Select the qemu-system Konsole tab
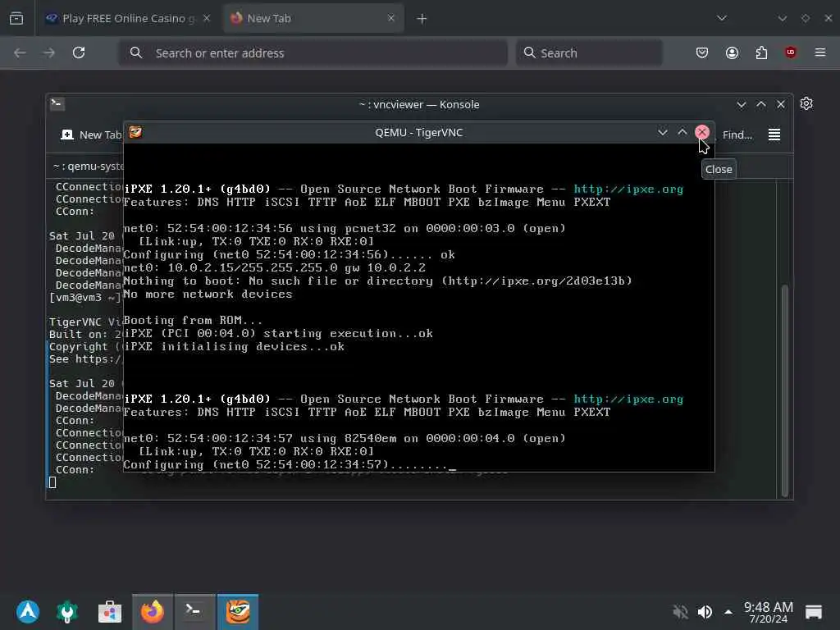 (89, 166)
